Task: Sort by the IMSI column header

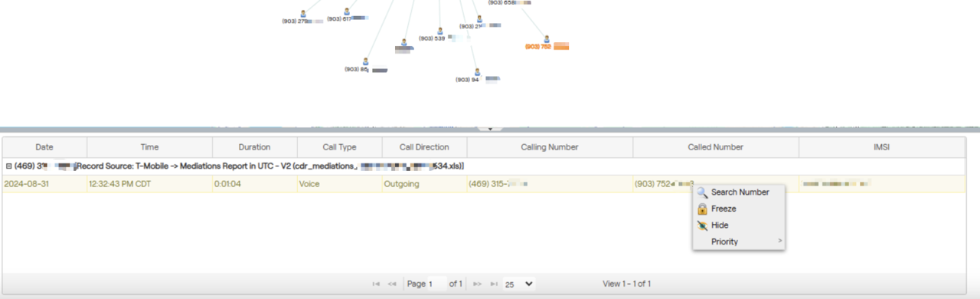Action: pos(882,147)
